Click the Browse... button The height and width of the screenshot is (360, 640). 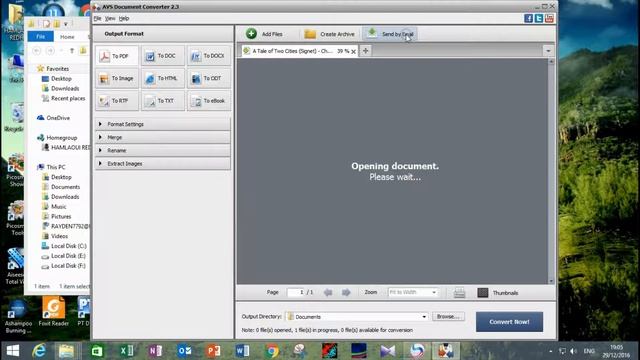(x=448, y=317)
